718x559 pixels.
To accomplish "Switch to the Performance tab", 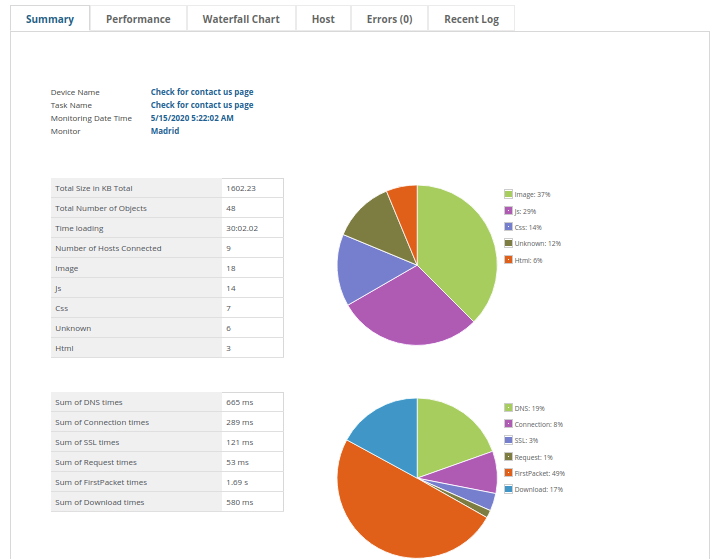I will [138, 19].
